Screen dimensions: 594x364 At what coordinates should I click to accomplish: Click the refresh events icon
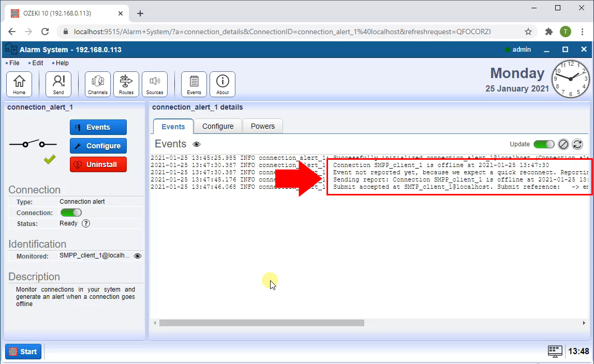coord(577,144)
